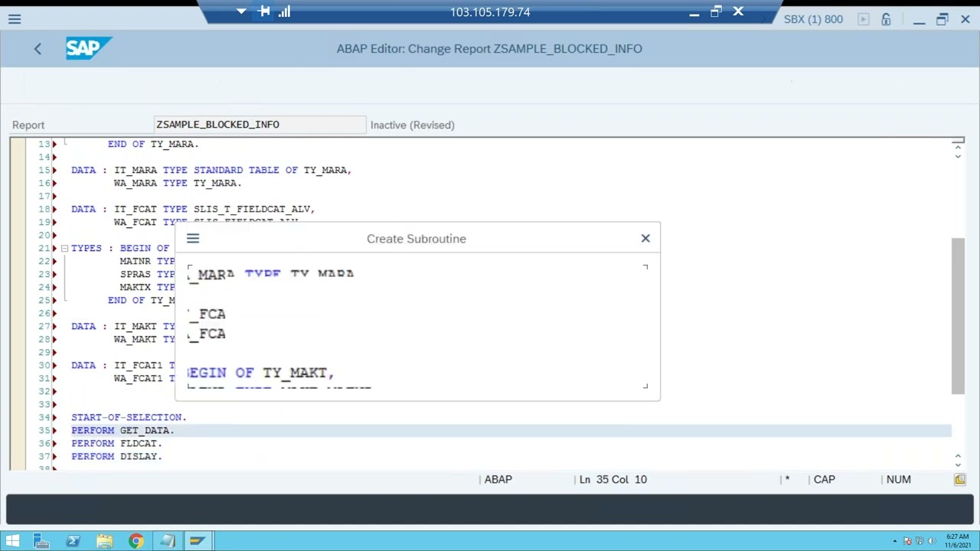Open File Explorer from the taskbar
The height and width of the screenshot is (551, 980).
tap(104, 541)
